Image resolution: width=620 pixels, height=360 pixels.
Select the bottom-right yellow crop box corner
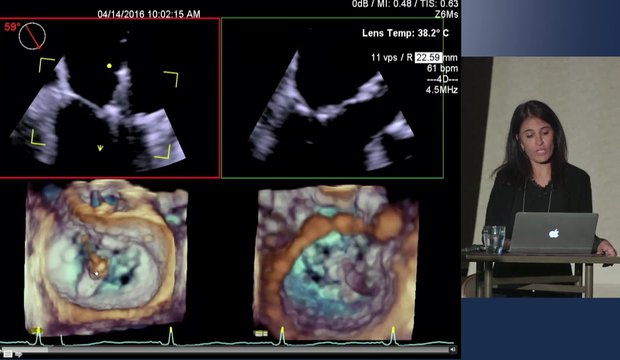[163, 152]
